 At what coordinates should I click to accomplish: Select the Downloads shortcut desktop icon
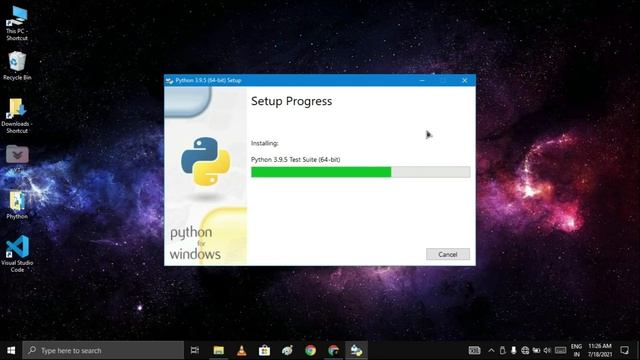[x=17, y=116]
